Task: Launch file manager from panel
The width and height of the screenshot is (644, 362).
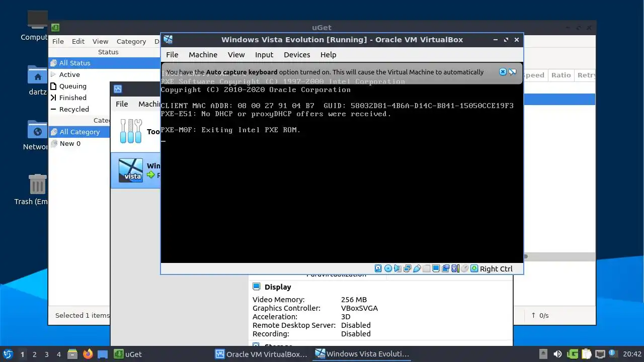Action: [72, 354]
